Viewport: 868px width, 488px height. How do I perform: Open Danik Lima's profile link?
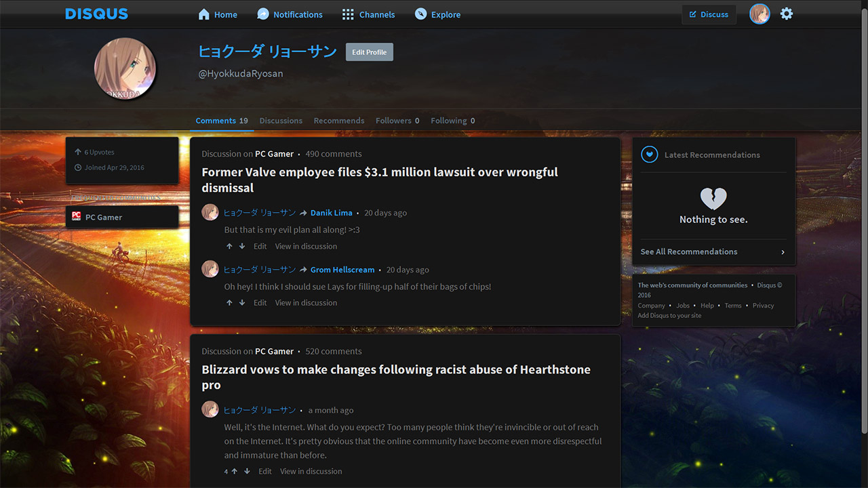point(332,213)
